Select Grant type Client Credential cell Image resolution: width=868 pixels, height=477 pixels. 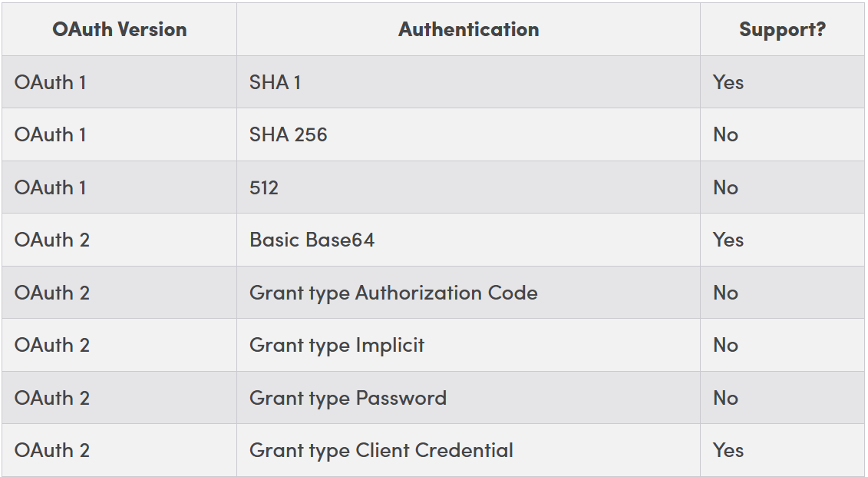click(x=381, y=450)
